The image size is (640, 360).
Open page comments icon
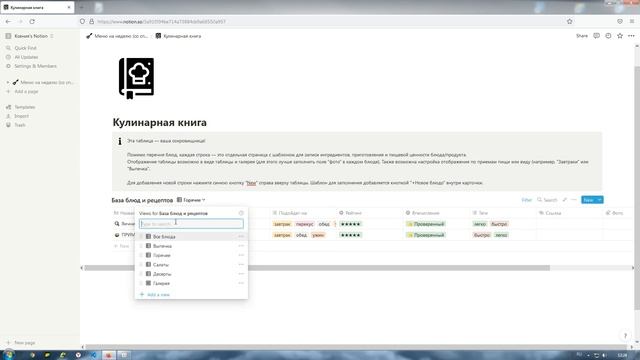coord(596,36)
